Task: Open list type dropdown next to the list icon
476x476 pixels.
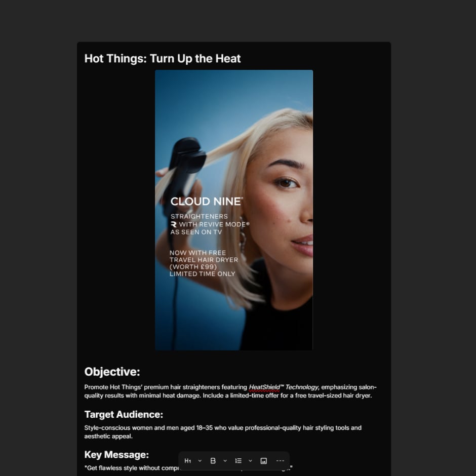Action: (x=250, y=461)
